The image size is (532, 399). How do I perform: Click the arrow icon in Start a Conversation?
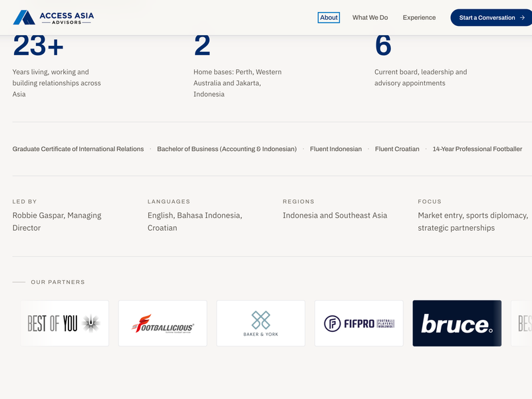point(522,18)
